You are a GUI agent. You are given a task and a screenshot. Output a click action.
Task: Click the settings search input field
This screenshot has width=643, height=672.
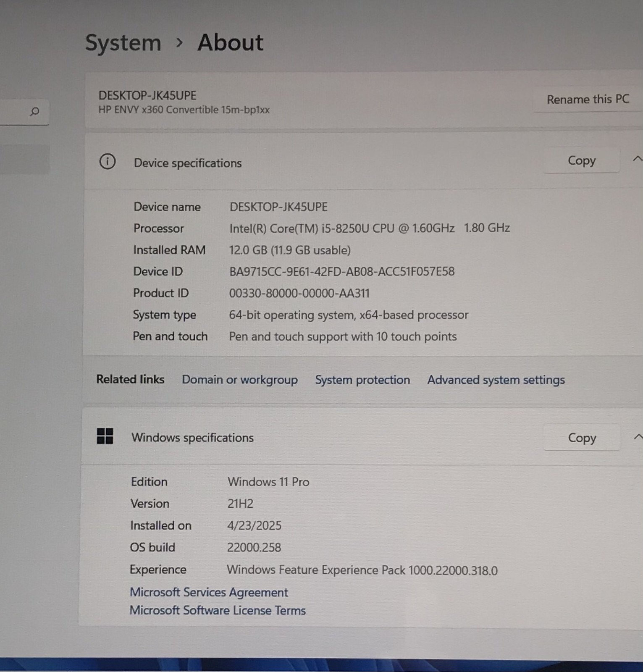point(24,112)
